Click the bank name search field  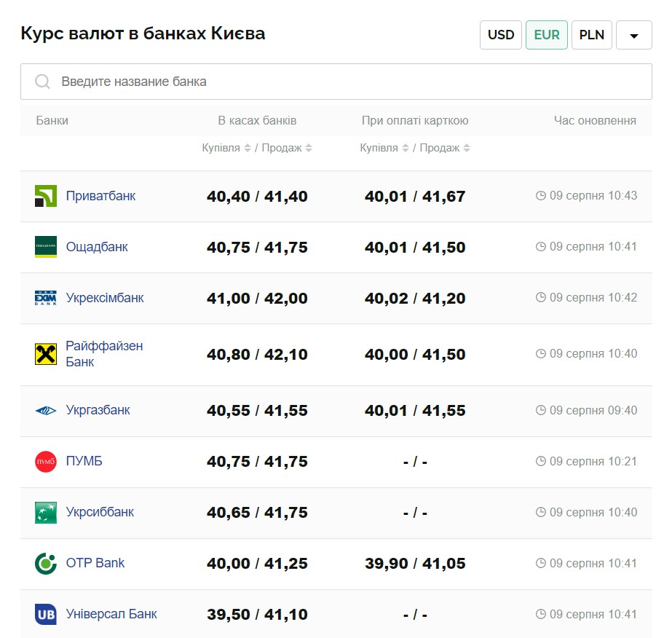click(x=336, y=82)
